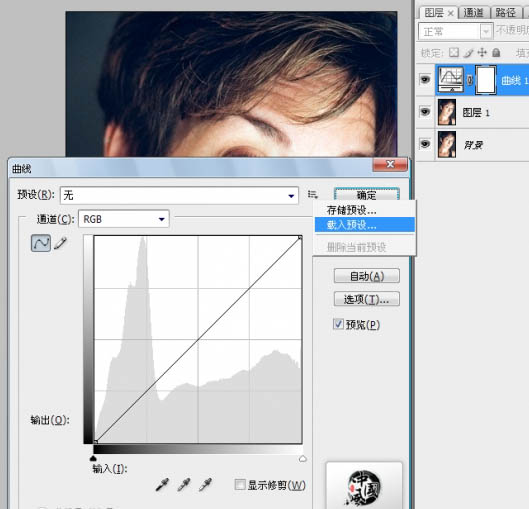This screenshot has height=509, width=529.
Task: Pick the white point eyedropper
Action: click(x=205, y=484)
